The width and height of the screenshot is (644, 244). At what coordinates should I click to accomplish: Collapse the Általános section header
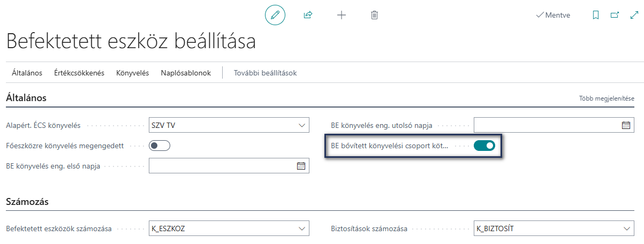point(26,98)
